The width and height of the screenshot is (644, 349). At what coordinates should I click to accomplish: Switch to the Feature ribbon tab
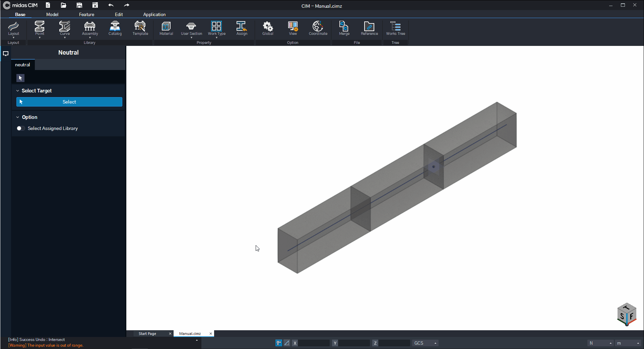click(86, 14)
